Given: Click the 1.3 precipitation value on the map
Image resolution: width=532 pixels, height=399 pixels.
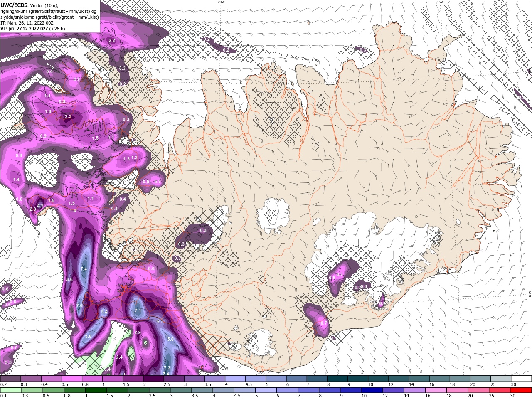Looking at the screenshot, I should point(126,159).
